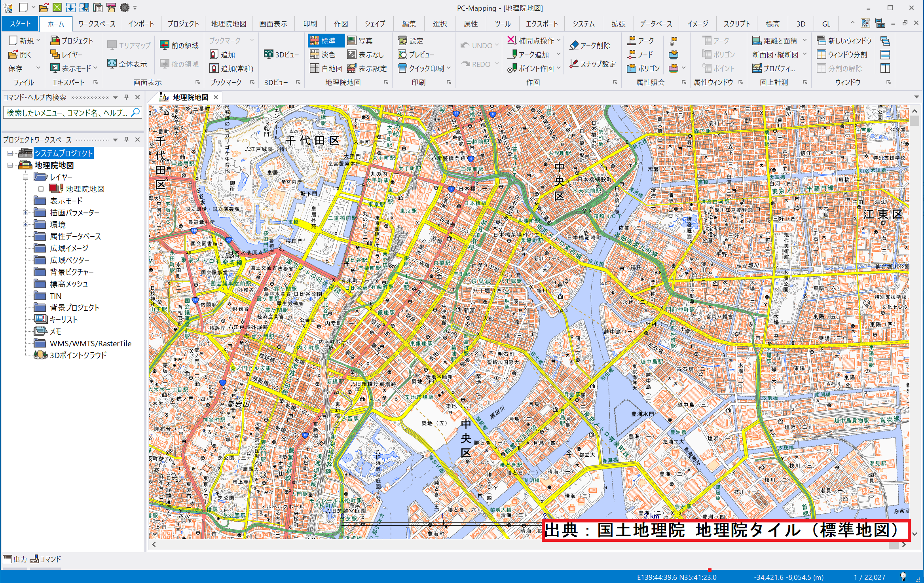924x583 pixels.
Task: Click the スタート button
Action: pyautogui.click(x=20, y=24)
